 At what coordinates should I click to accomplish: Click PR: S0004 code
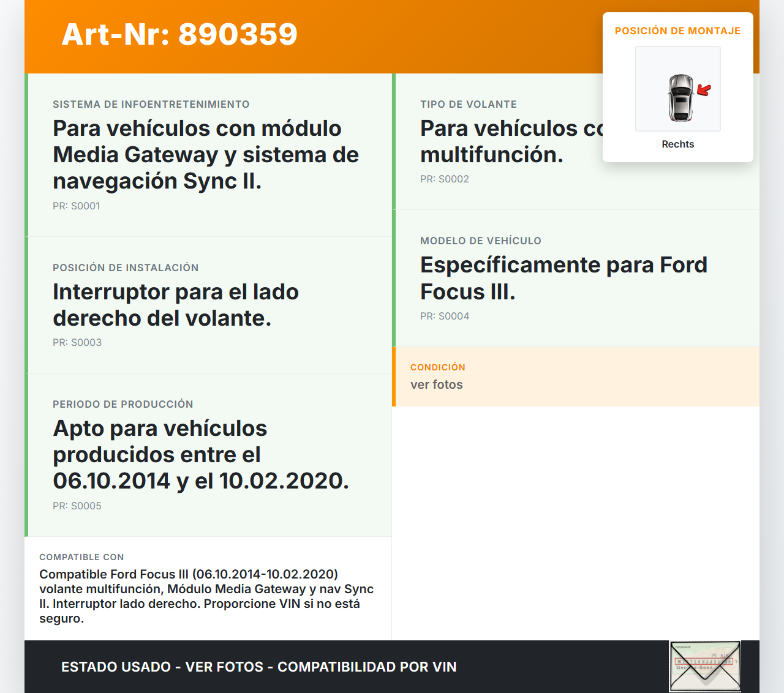(445, 317)
